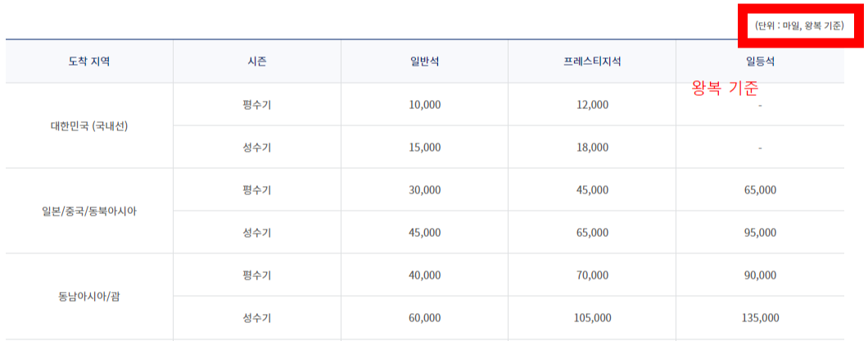Click 성수기 in the 일본/중국/동북아시아 rows

coord(257,233)
